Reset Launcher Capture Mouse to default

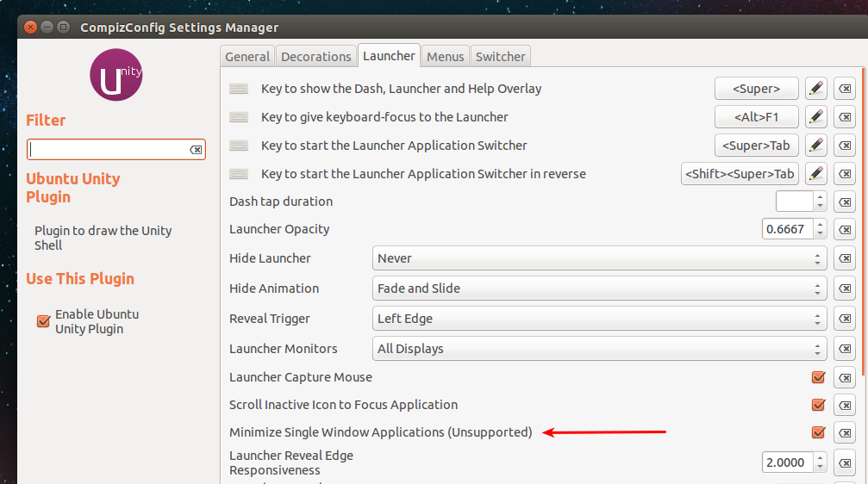pos(845,377)
